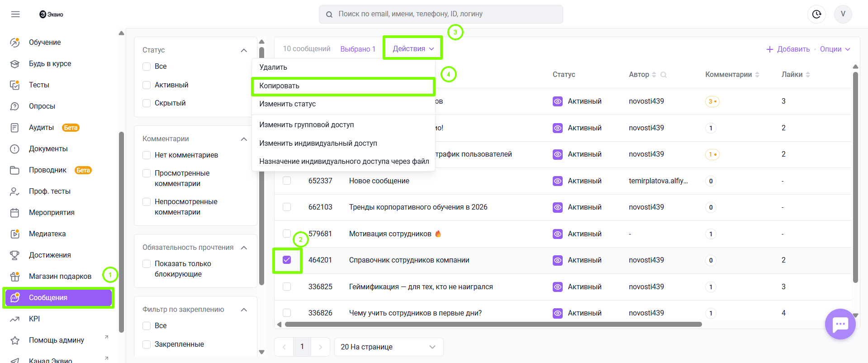Check the Нет комментариев filter

(x=147, y=155)
